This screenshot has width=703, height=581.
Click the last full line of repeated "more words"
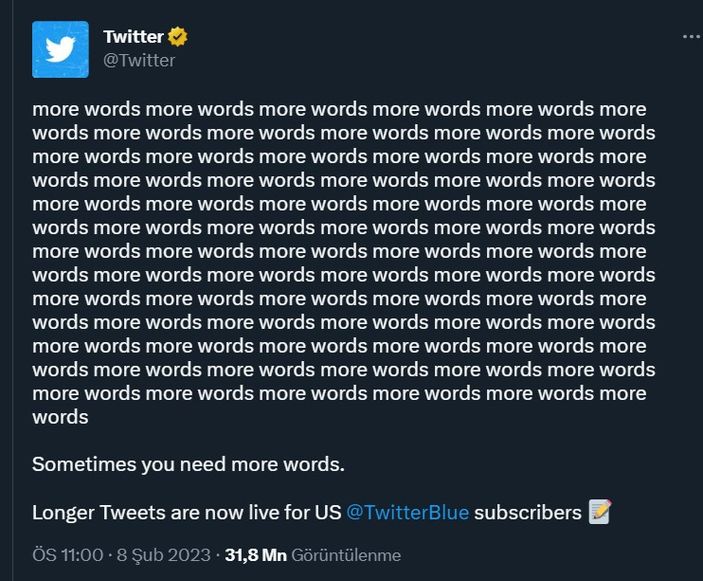tap(339, 393)
